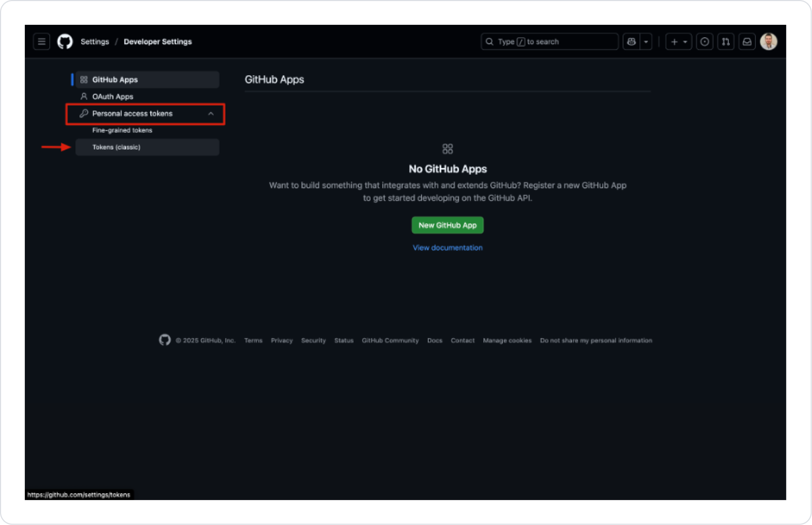Select GitHub Apps in the sidebar

click(x=147, y=79)
